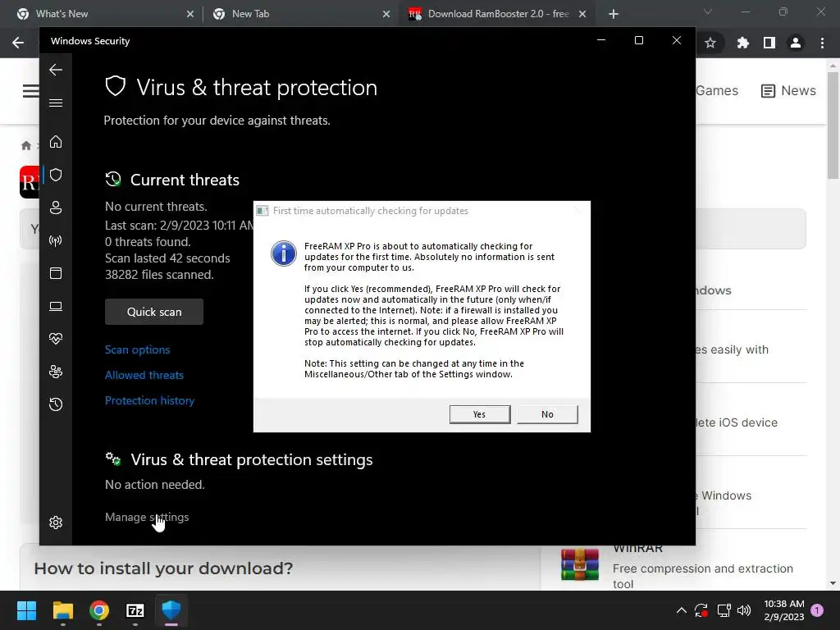Image resolution: width=840 pixels, height=630 pixels.
Task: Close the New Tab tab
Action: [386, 14]
